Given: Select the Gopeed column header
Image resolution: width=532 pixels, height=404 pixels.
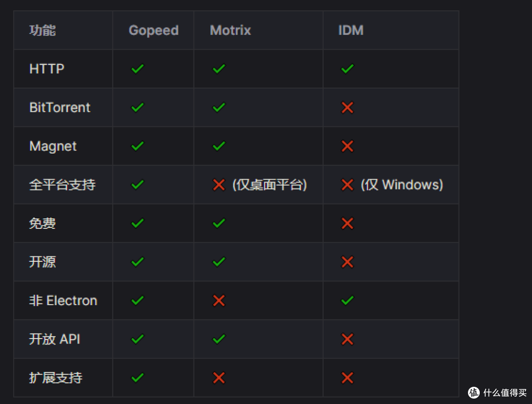Looking at the screenshot, I should point(154,31).
